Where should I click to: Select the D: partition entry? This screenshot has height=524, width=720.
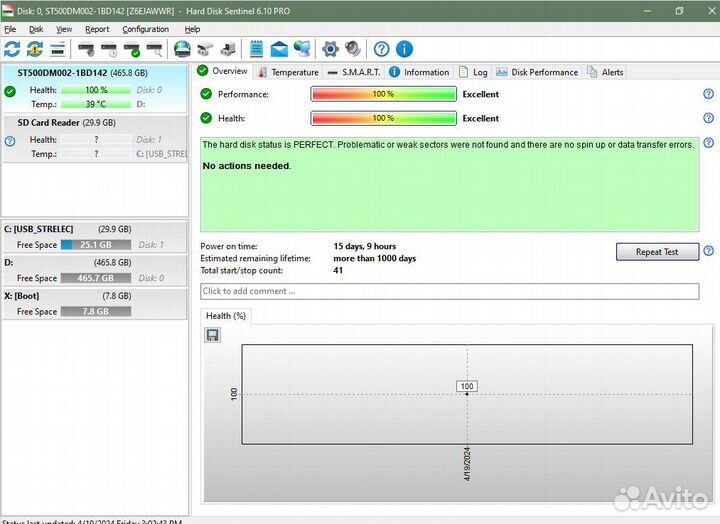(95, 270)
